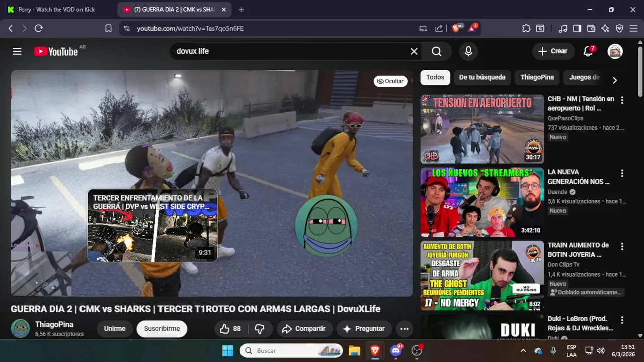Screen dimensions: 644x362
Task: Open AUMENTO DE BOTIN JOYERIA thumbnail
Action: 482,276
